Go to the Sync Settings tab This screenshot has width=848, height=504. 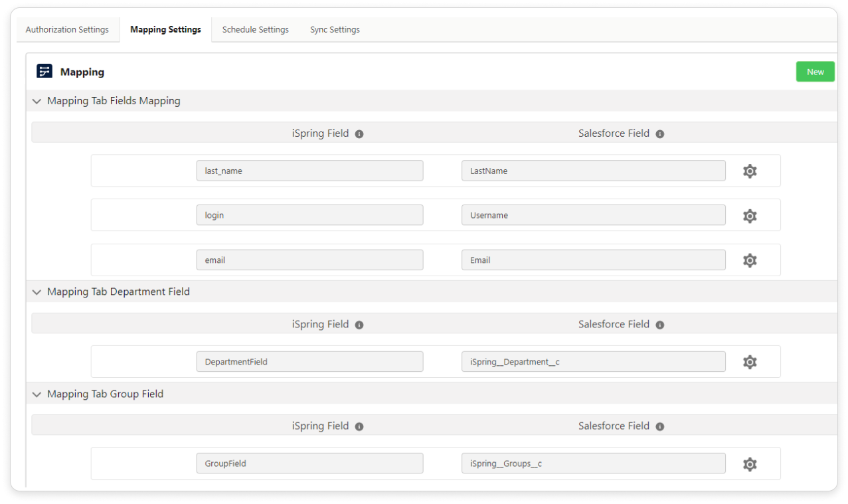tap(335, 30)
